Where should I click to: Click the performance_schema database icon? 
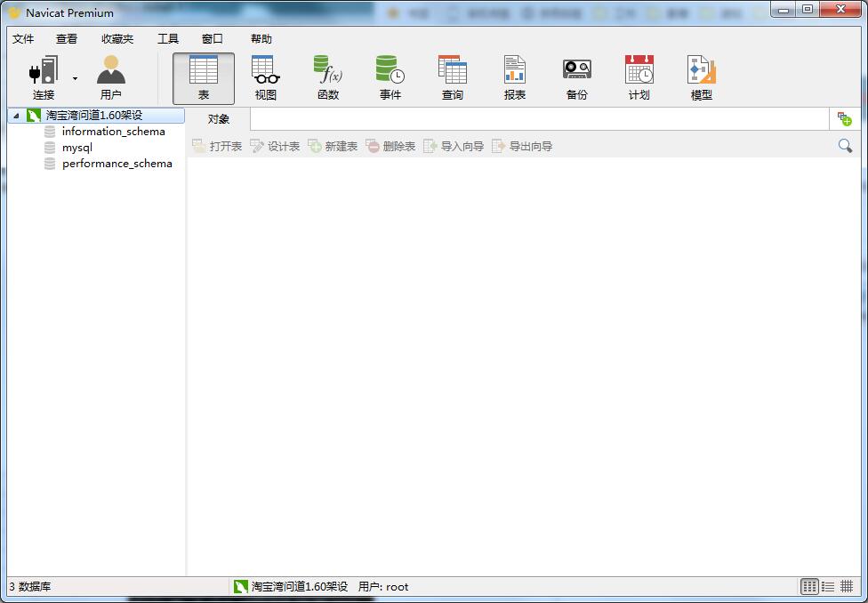50,164
